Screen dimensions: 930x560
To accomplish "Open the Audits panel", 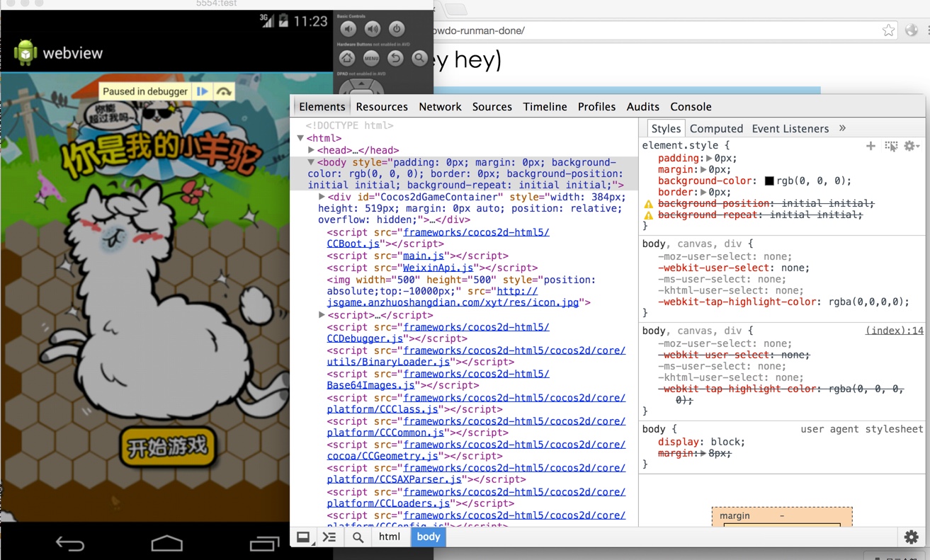I will click(643, 107).
